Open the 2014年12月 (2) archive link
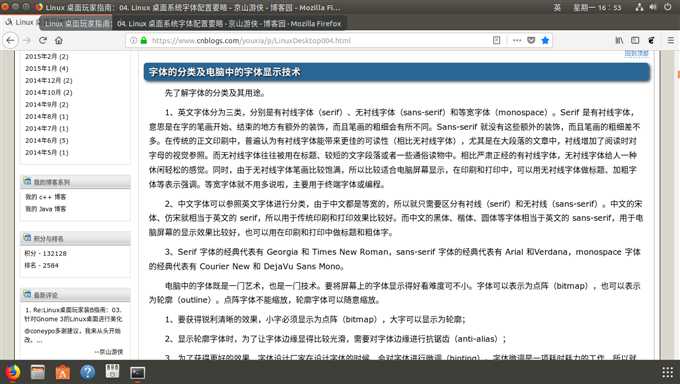Viewport: 680px width, 384px height. 49,80
